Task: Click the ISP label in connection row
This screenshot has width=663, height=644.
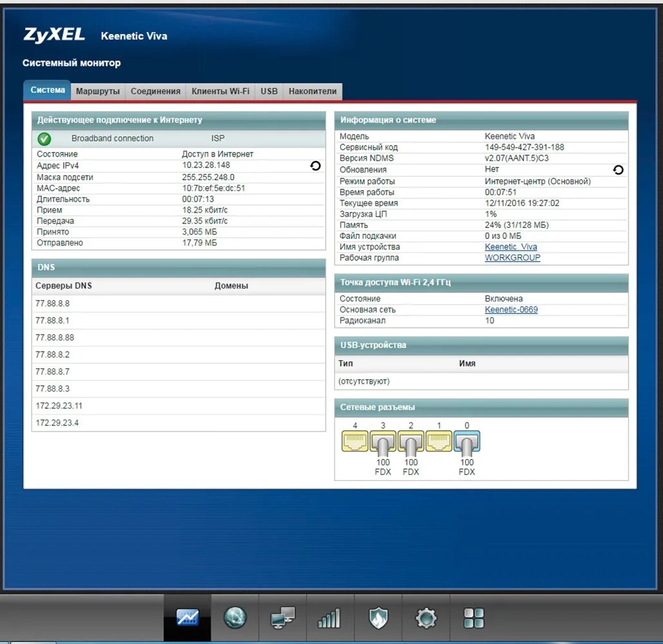Action: [x=218, y=138]
